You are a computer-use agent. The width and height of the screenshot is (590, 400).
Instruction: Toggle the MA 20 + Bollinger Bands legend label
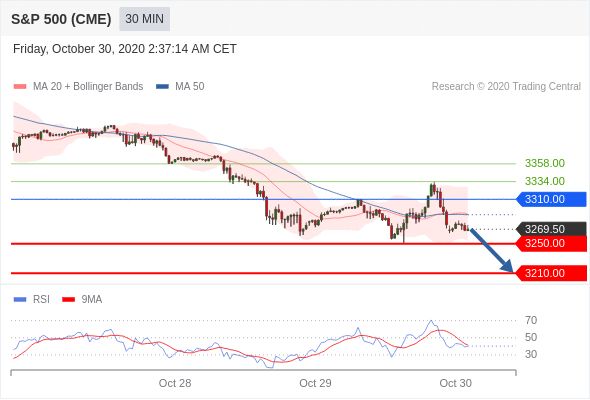[x=88, y=87]
